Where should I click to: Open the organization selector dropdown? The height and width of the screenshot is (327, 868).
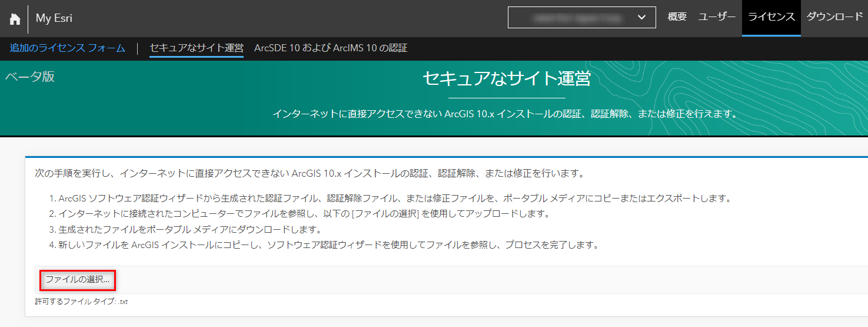point(581,17)
